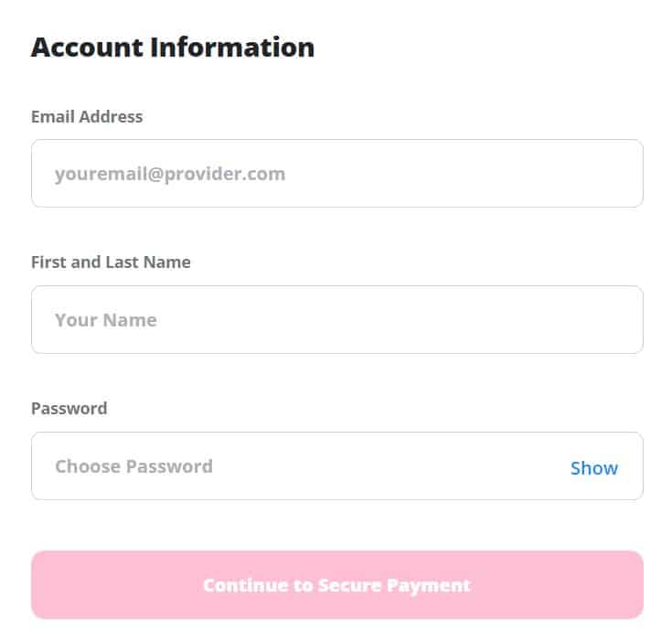
Task: Click the Email Address input field
Action: pyautogui.click(x=336, y=174)
